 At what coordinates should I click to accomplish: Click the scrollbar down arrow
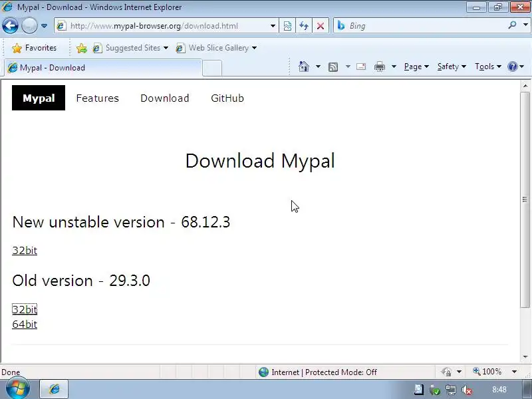525,356
